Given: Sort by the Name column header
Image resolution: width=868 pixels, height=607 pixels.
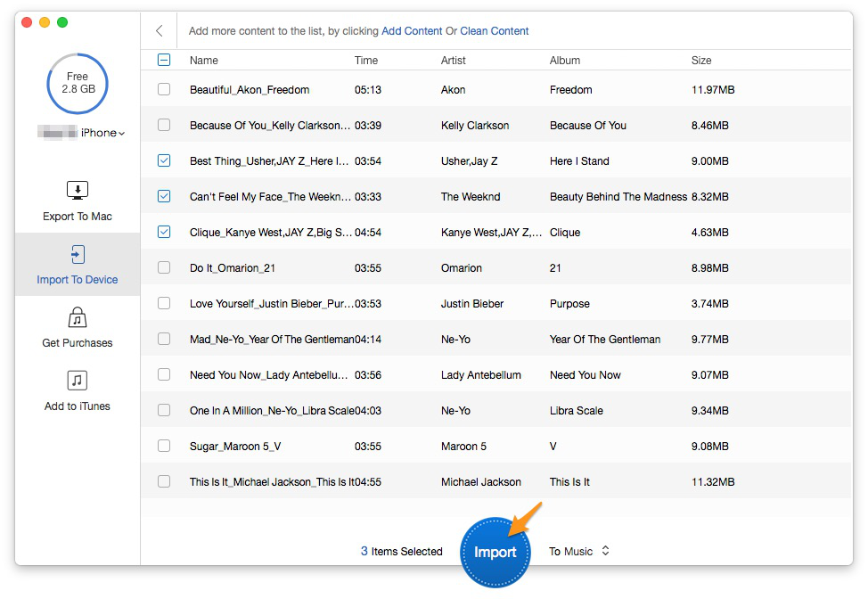Looking at the screenshot, I should [204, 61].
